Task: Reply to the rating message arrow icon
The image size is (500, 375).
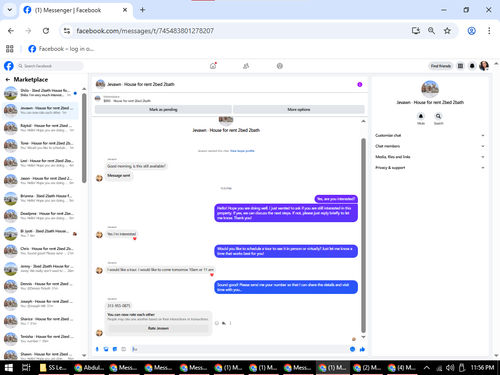Action: pyautogui.click(x=224, y=323)
